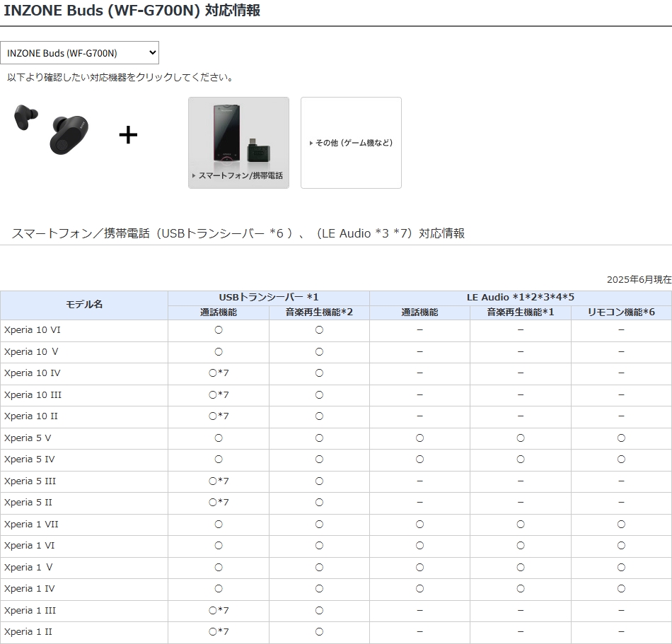Screen dimensions: 672x644
Task: Click the － リモコン機能 cell for Xperia 10 II
Action: (621, 416)
